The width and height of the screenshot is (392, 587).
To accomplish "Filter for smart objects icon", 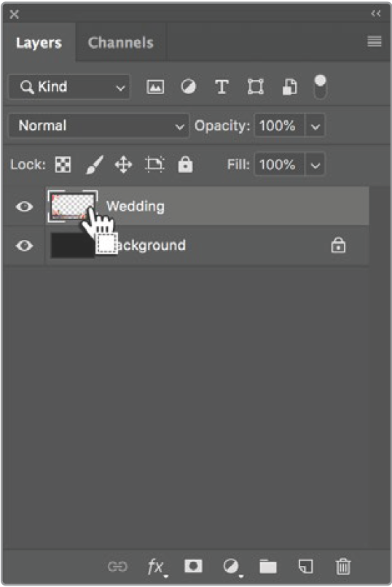I will 289,87.
